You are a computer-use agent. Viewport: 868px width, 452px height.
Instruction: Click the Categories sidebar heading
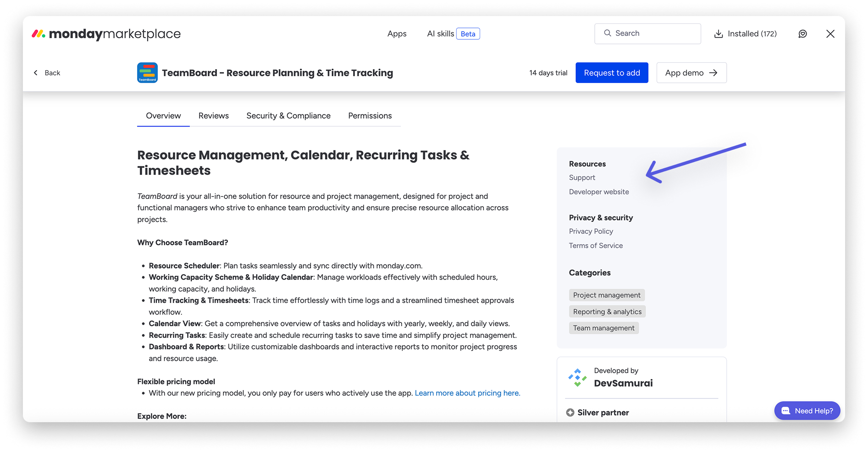[x=590, y=273]
